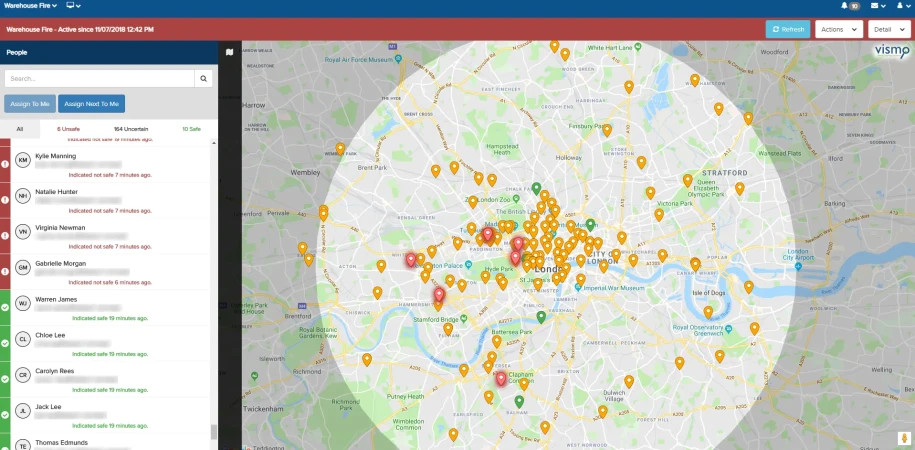Click the orange pin at Wembley Park
This screenshot has height=450, width=915.
coord(340,149)
